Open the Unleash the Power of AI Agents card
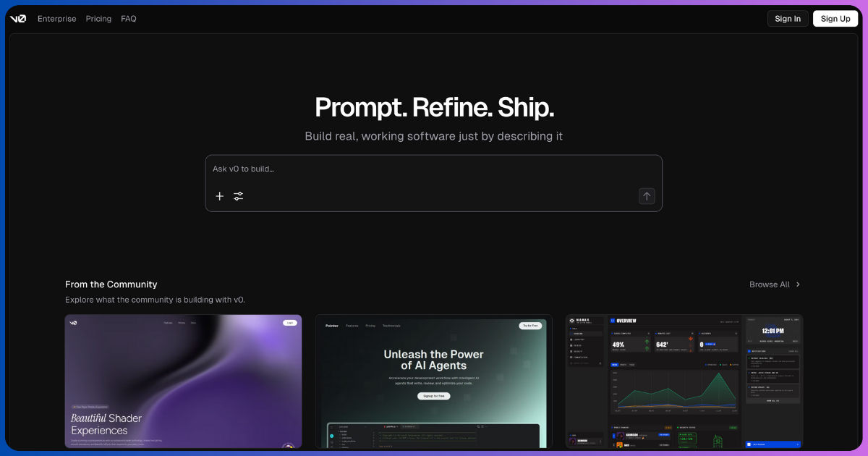 click(x=433, y=381)
